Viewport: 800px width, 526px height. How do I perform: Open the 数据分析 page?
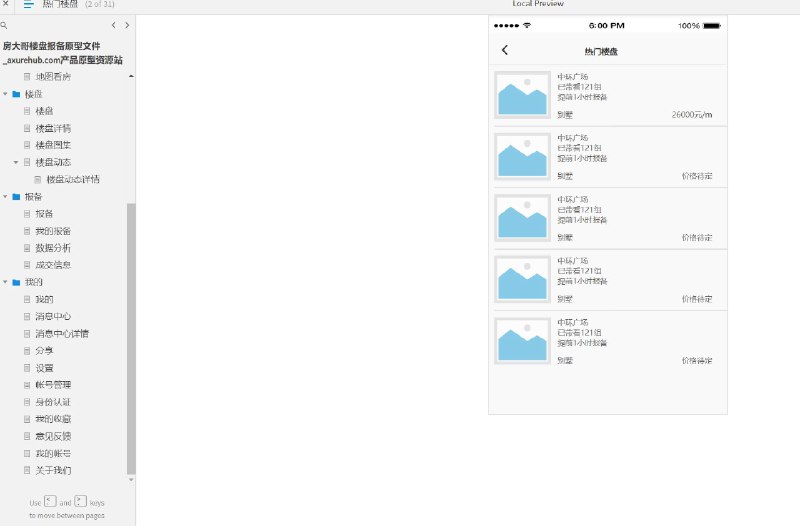point(53,248)
